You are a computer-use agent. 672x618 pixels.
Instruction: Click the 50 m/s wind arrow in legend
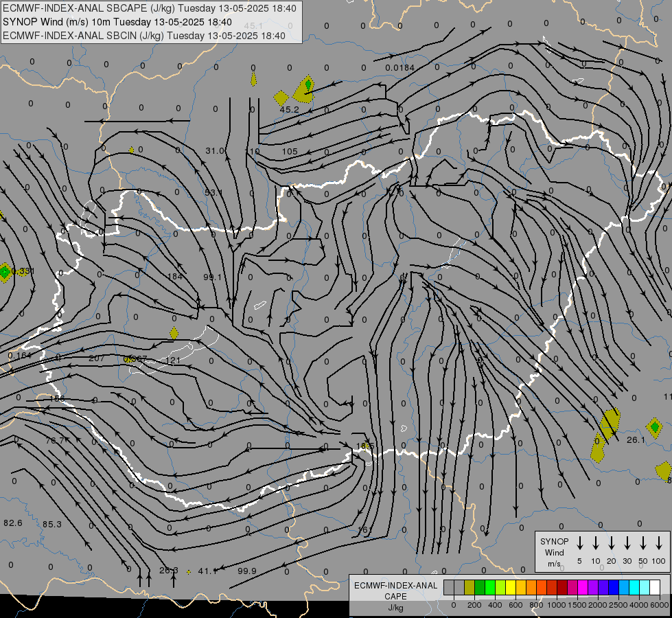(x=643, y=543)
